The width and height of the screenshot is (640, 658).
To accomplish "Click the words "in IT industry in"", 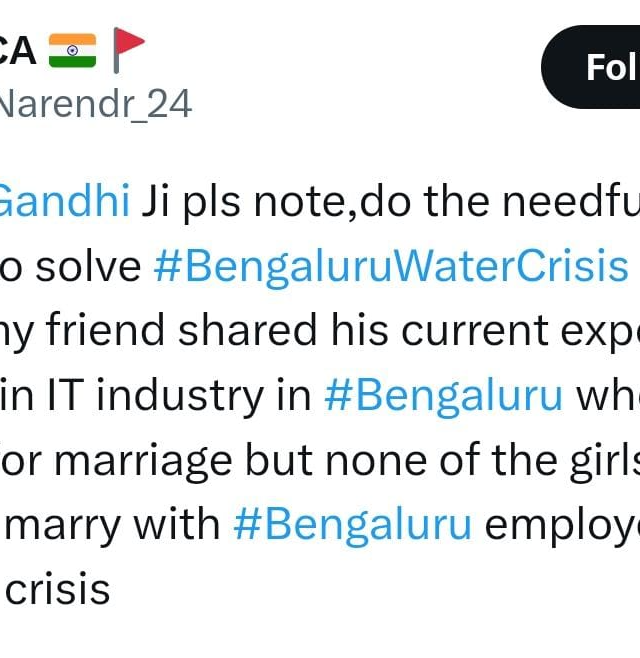I will [160, 394].
